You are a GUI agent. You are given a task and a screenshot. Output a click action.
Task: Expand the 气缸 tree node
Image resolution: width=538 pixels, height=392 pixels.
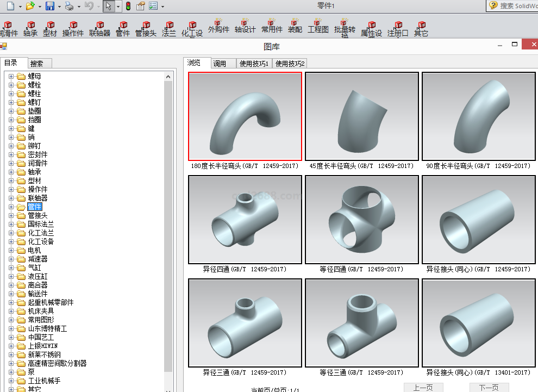(11, 267)
